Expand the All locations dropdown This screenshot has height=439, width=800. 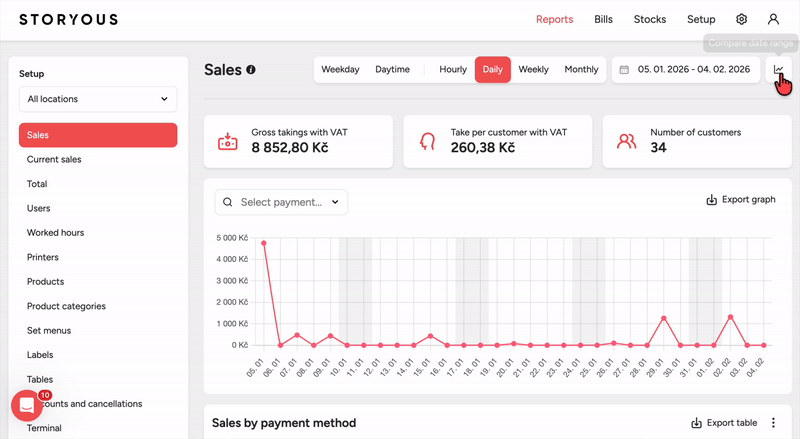(98, 99)
